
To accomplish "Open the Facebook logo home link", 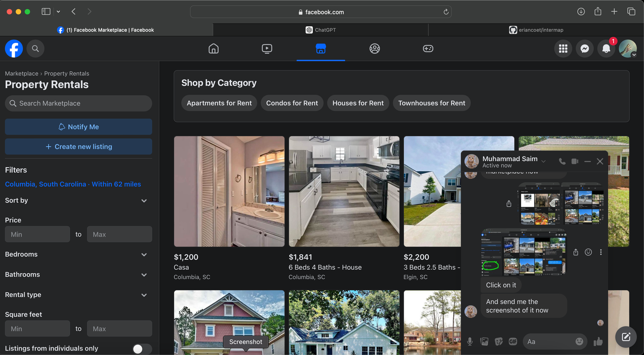I will click(14, 49).
